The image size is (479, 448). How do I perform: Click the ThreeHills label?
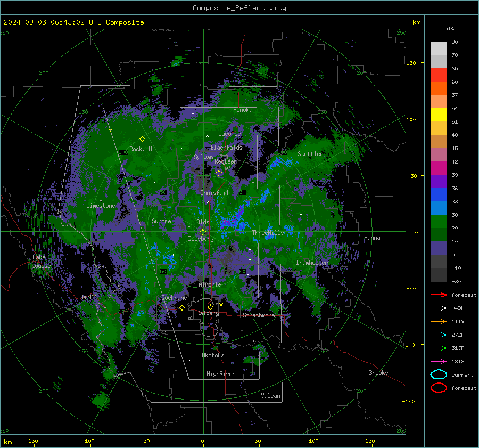pyautogui.click(x=268, y=233)
